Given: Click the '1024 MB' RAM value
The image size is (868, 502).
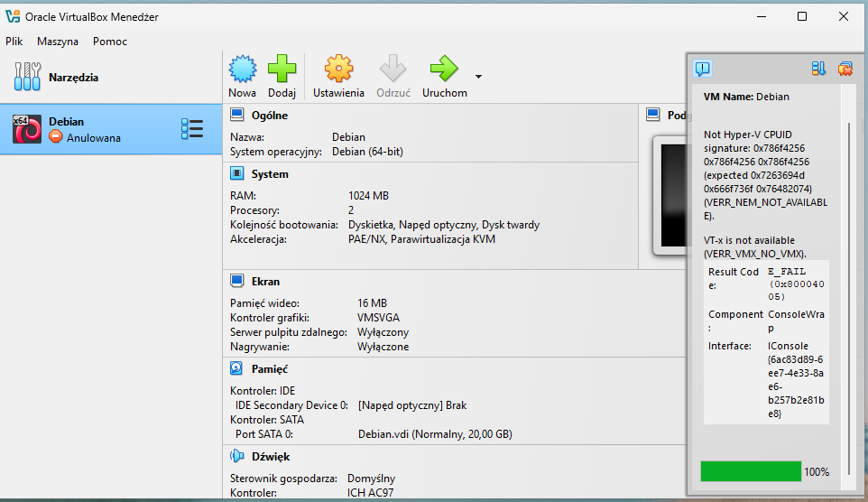Looking at the screenshot, I should [369, 196].
